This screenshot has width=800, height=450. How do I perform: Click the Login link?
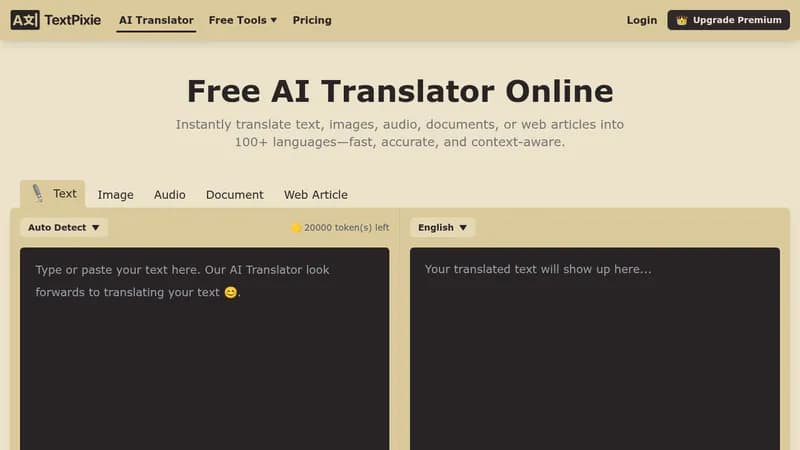coord(641,20)
